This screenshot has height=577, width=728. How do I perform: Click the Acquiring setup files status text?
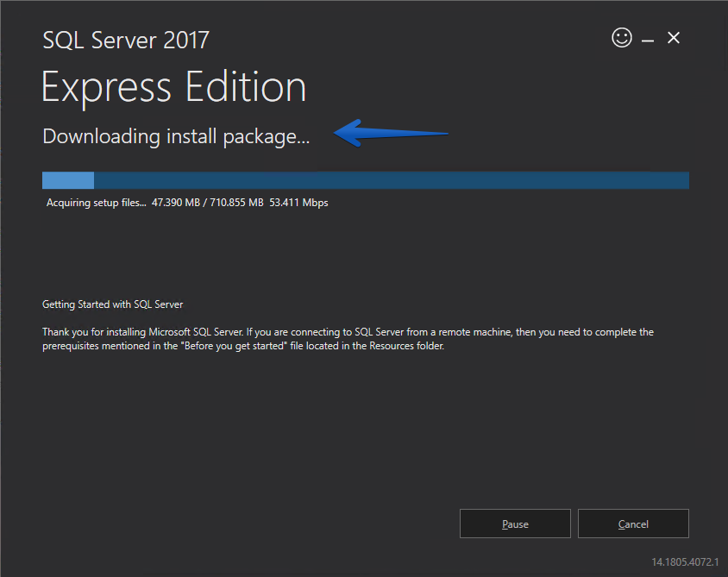[x=96, y=203]
